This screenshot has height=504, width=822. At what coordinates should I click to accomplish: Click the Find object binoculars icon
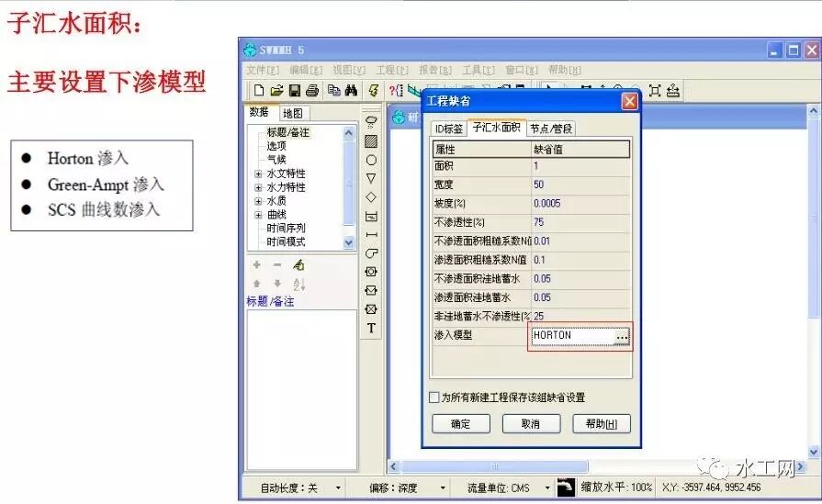[351, 91]
